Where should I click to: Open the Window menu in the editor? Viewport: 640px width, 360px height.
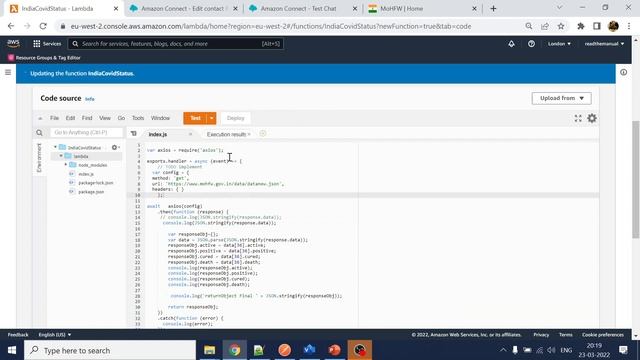pyautogui.click(x=160, y=118)
